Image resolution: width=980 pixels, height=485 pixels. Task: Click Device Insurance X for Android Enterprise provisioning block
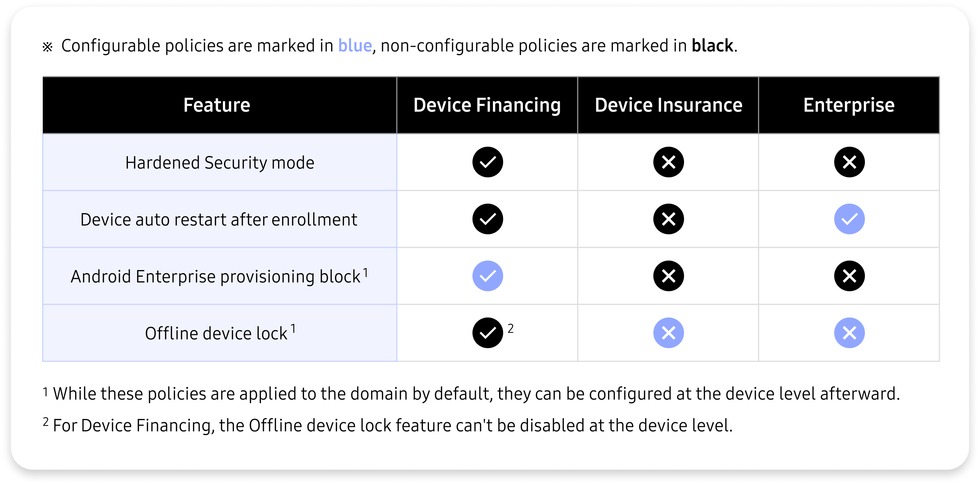point(668,276)
